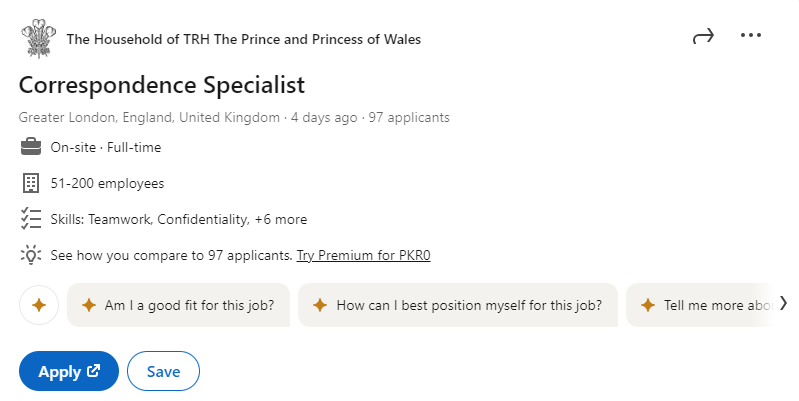Click the external link icon on Apply
Screen dimensions: 799x401
pos(94,371)
